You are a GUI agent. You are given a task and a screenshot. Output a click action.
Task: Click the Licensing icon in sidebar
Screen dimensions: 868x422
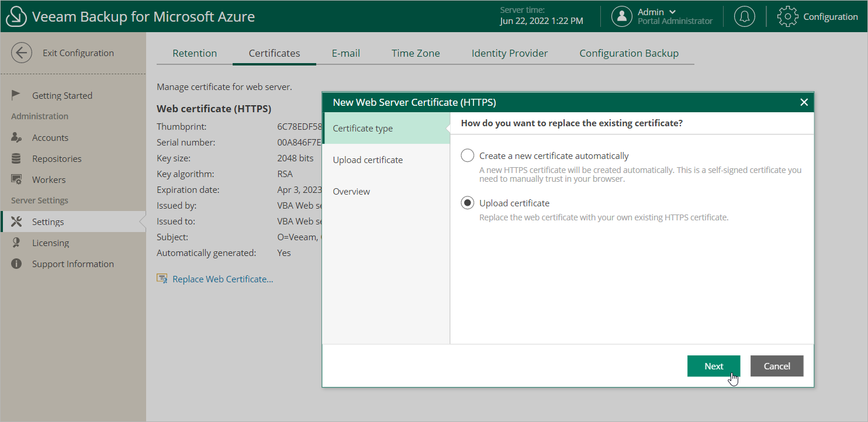(x=16, y=243)
